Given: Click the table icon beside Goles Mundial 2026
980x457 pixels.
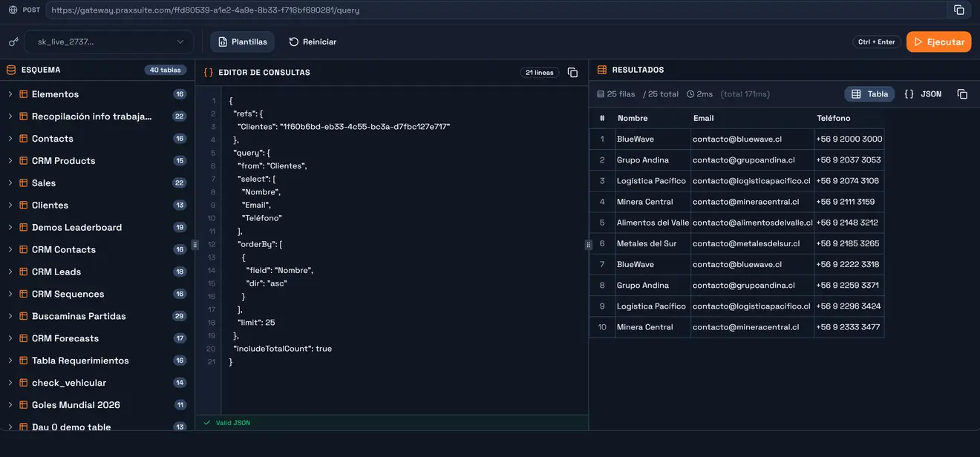Looking at the screenshot, I should 24,405.
